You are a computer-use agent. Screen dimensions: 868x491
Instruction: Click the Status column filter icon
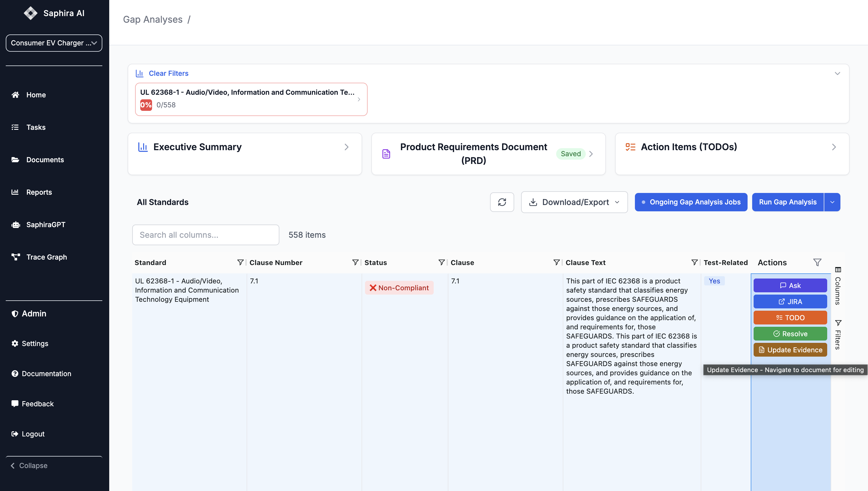click(x=441, y=262)
